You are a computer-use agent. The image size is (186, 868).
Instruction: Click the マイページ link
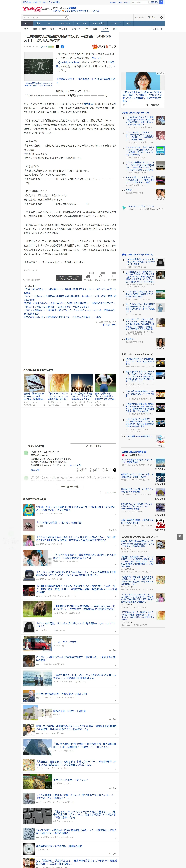coord(139,17)
